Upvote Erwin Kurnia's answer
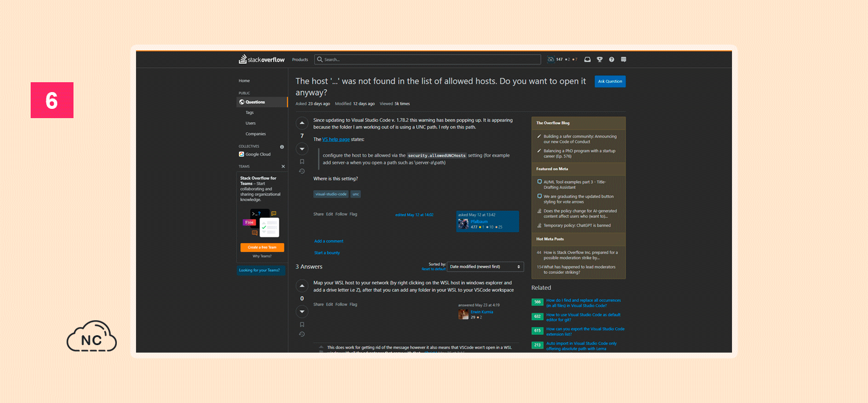Image resolution: width=868 pixels, height=403 pixels. click(x=301, y=286)
